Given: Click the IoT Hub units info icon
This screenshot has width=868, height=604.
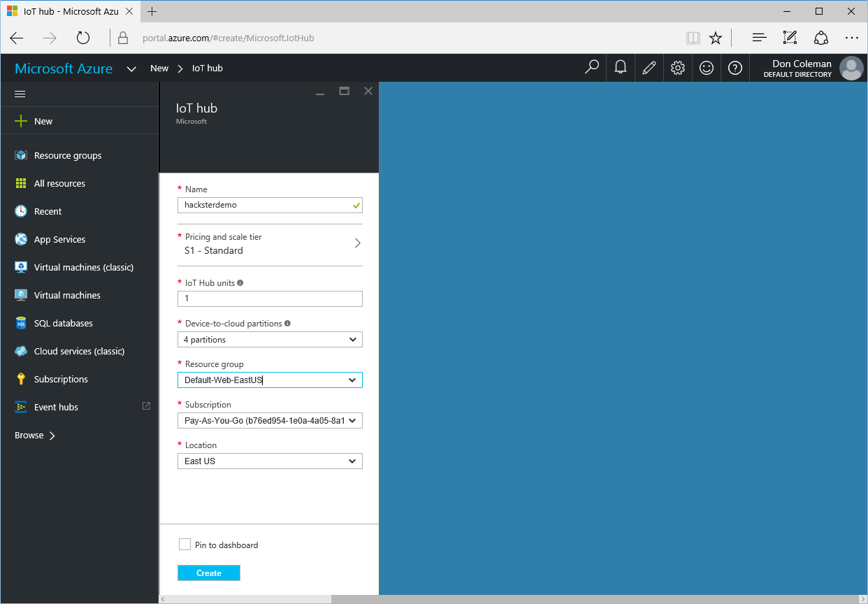Looking at the screenshot, I should point(240,283).
